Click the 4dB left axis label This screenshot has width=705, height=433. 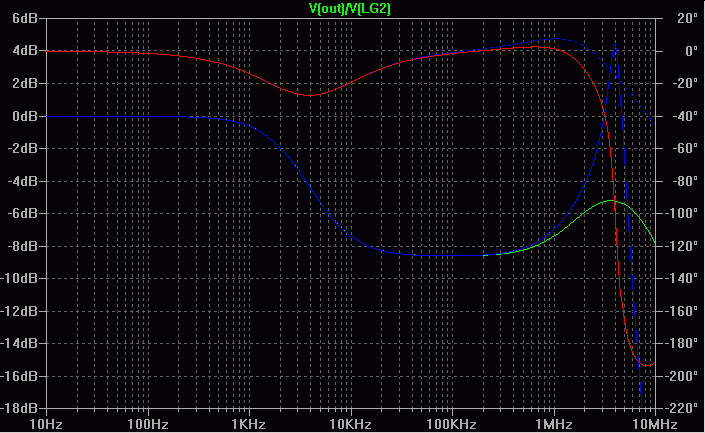click(25, 50)
